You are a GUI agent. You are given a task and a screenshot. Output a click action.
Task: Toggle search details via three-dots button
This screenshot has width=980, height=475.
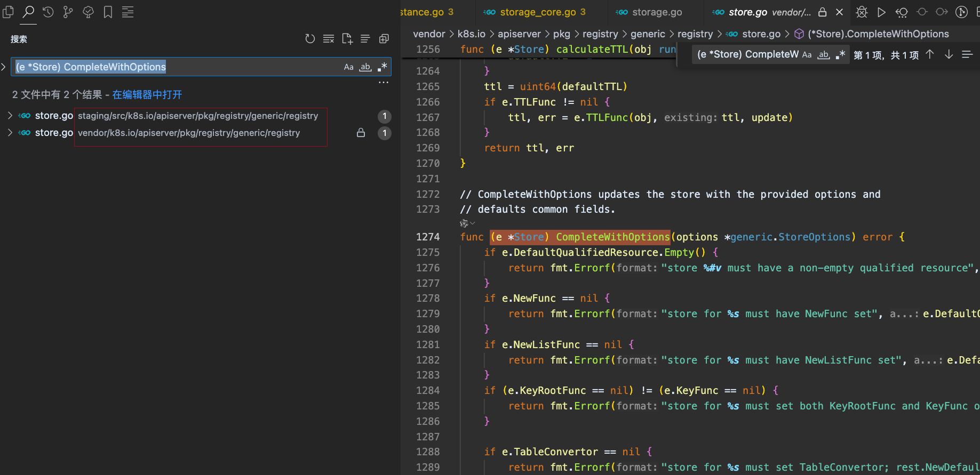(x=384, y=83)
